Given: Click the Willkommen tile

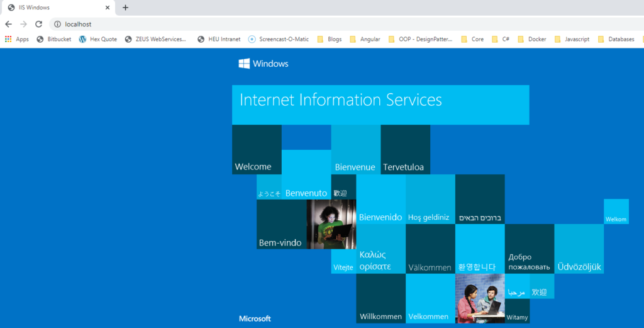Looking at the screenshot, I should coord(380,298).
